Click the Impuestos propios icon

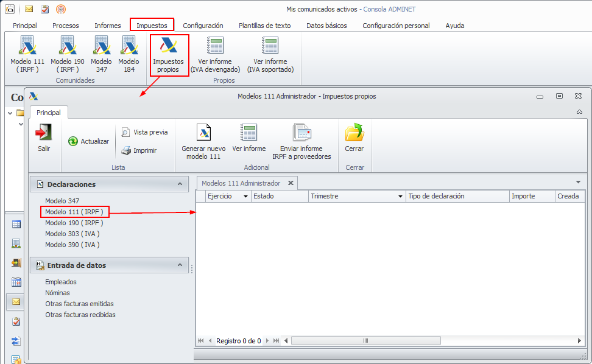click(x=168, y=46)
